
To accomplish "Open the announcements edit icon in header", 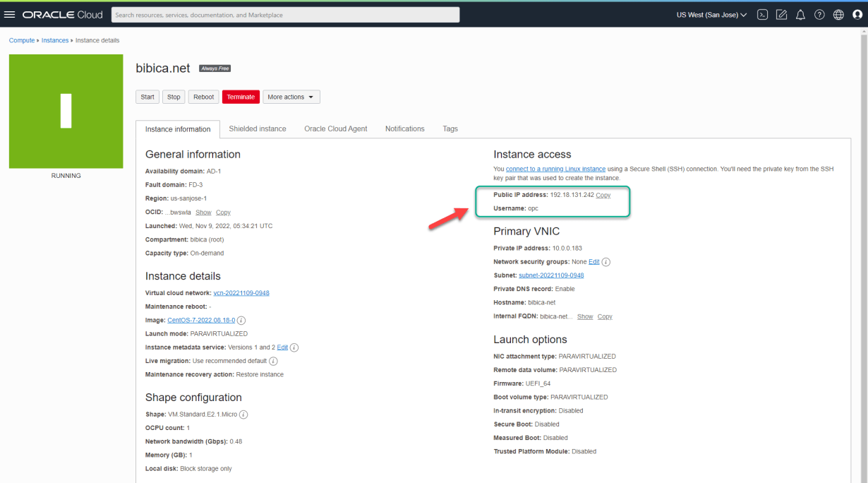I will tap(781, 15).
